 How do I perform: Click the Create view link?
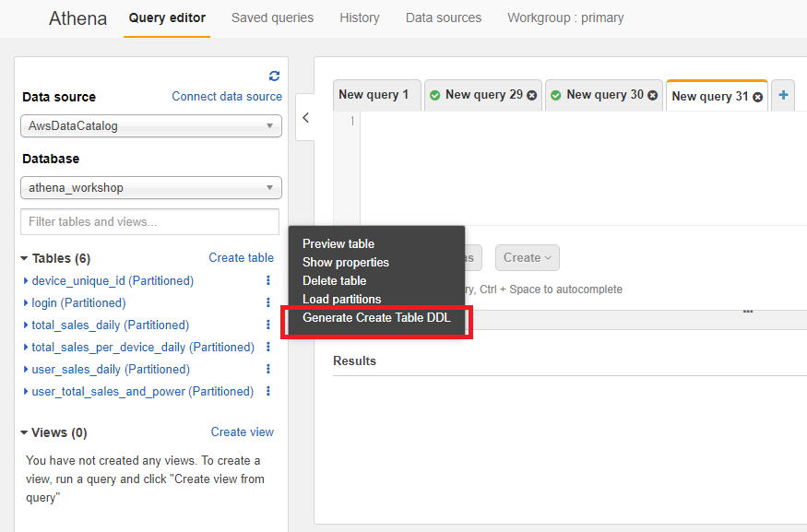tap(242, 432)
